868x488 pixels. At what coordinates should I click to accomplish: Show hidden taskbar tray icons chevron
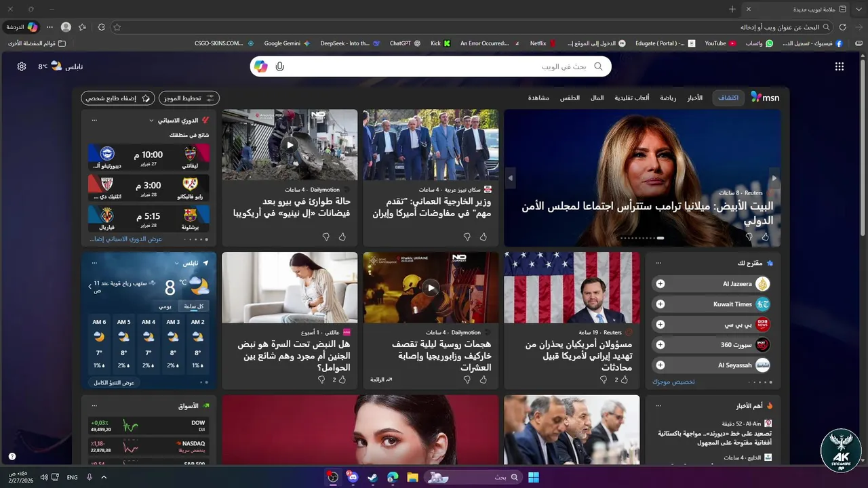[x=104, y=477]
